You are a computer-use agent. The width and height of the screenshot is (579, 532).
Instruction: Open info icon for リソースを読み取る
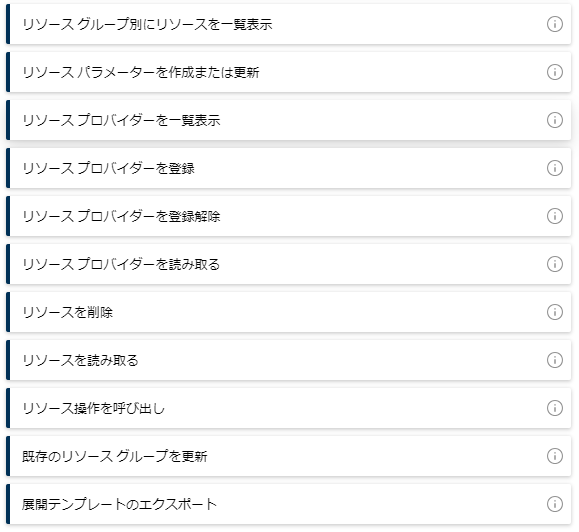[554, 360]
